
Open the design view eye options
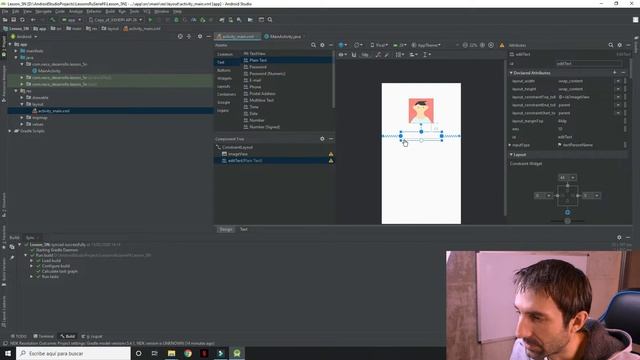point(342,55)
